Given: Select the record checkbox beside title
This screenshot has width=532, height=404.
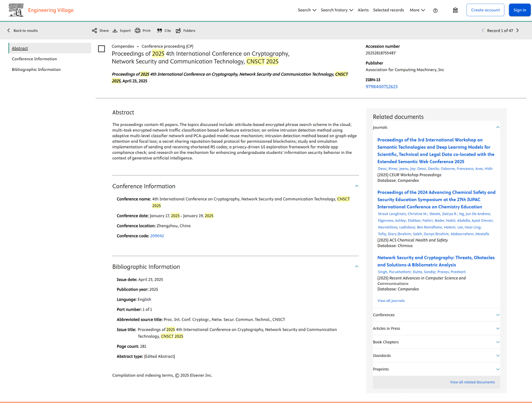Looking at the screenshot, I should (x=101, y=49).
